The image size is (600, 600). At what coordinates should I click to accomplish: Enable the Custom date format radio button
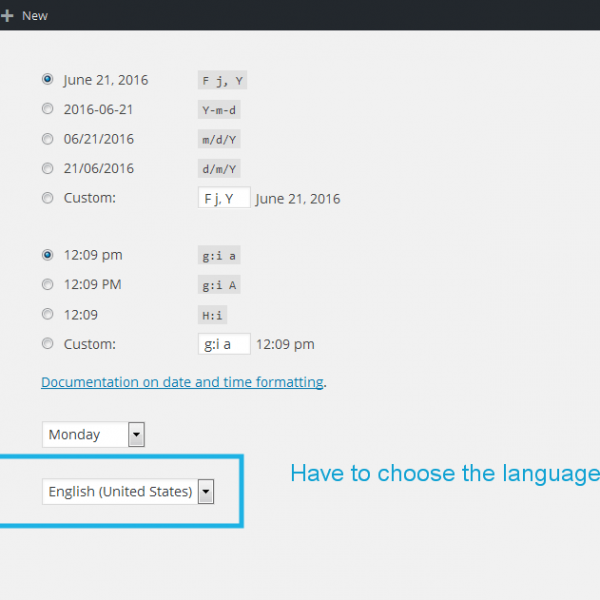tap(48, 198)
